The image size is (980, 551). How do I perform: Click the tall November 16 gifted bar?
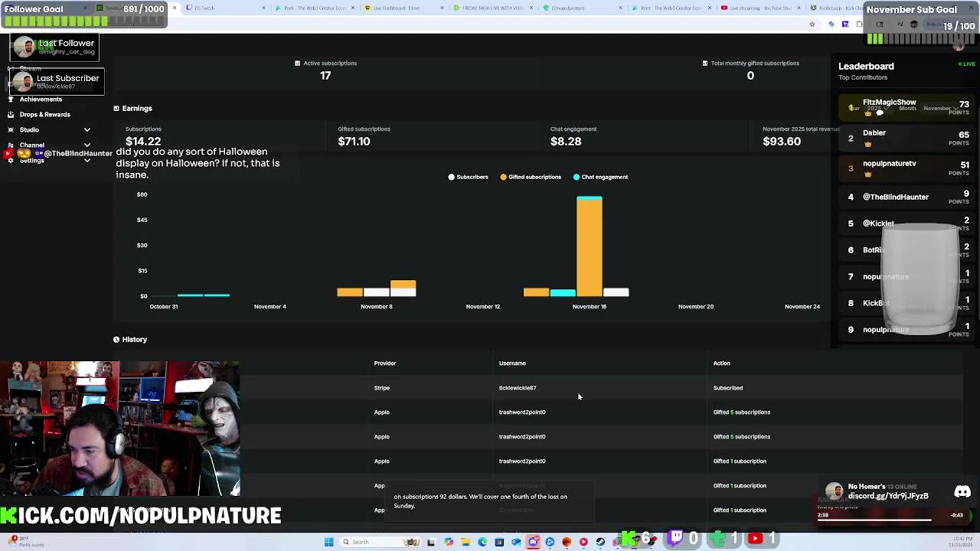(590, 249)
